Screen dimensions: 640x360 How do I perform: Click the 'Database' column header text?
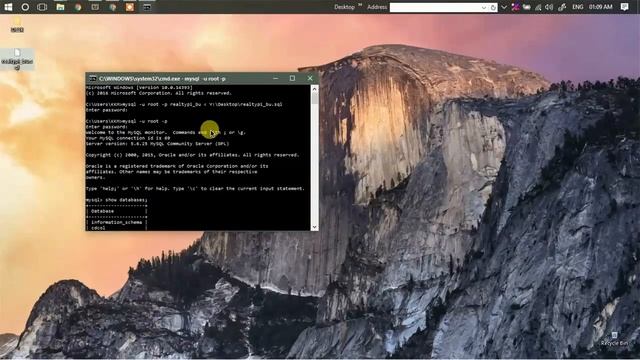102,211
